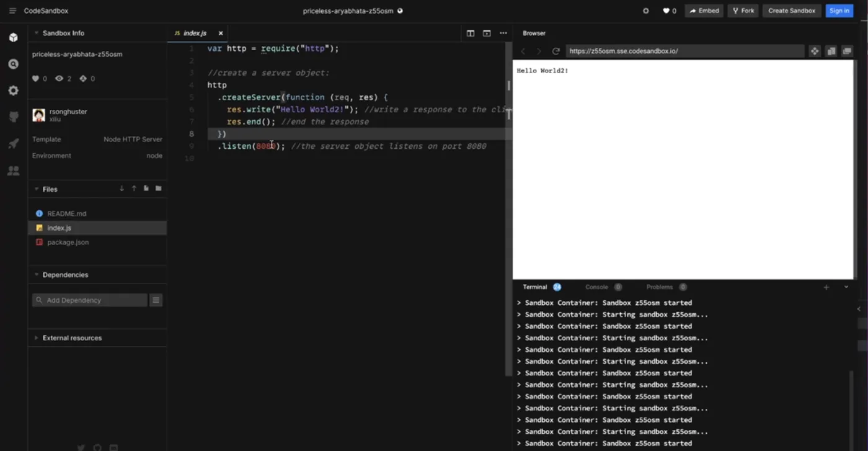Open package.json in the file tree
The image size is (868, 451).
tap(97, 242)
